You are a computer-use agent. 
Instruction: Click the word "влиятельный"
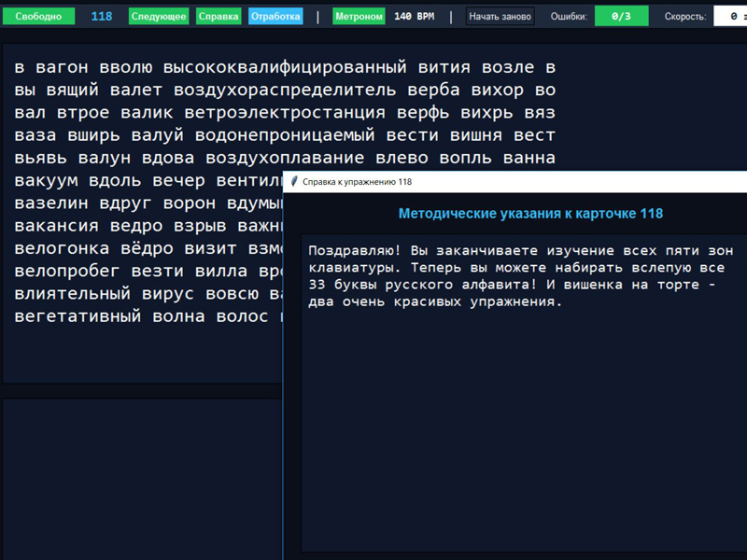click(x=73, y=293)
